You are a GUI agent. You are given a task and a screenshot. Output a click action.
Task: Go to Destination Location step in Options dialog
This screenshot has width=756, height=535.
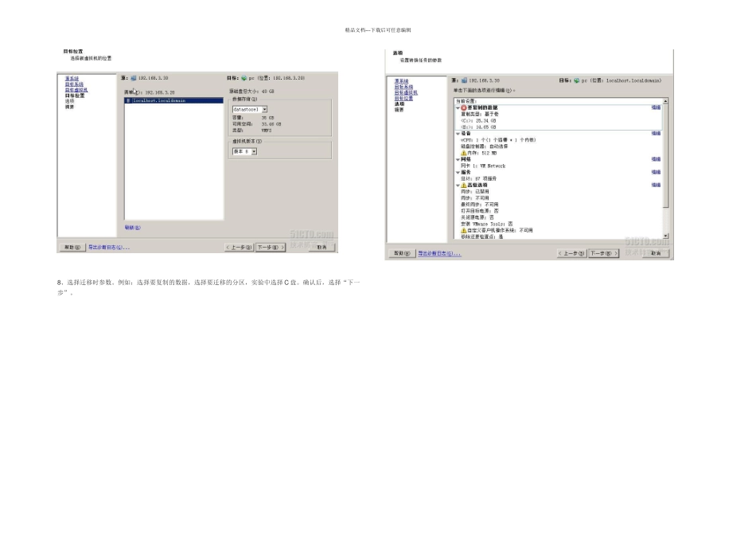[404, 99]
